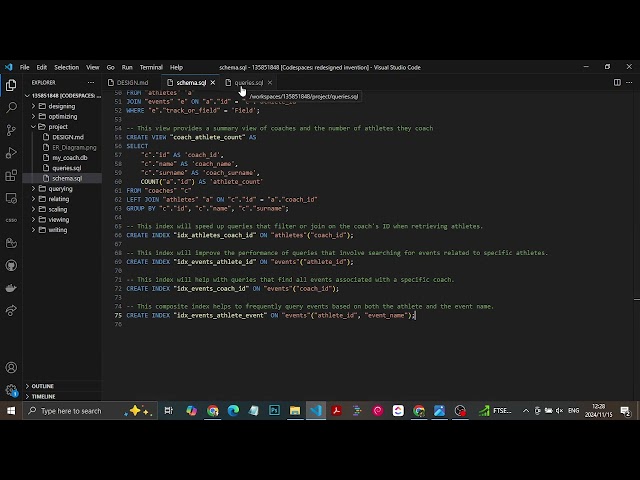Expand the viewing folder
The width and height of the screenshot is (640, 480).
tap(62, 220)
